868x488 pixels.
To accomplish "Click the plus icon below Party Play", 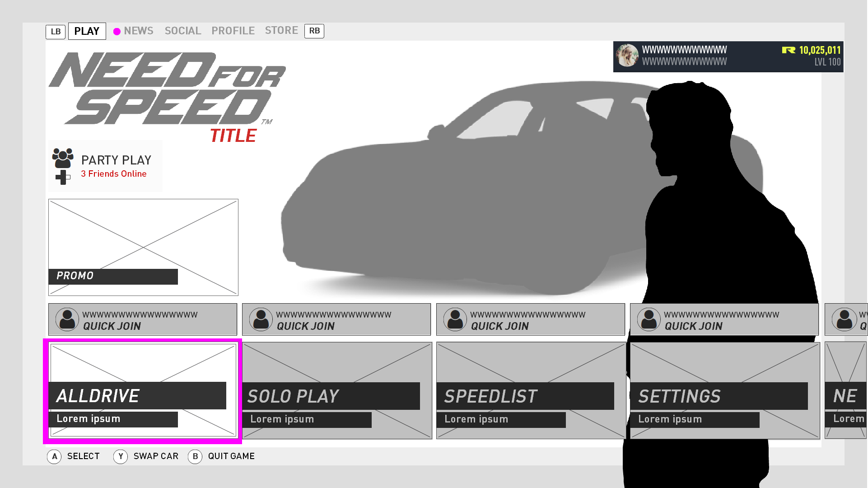I will pos(62,177).
